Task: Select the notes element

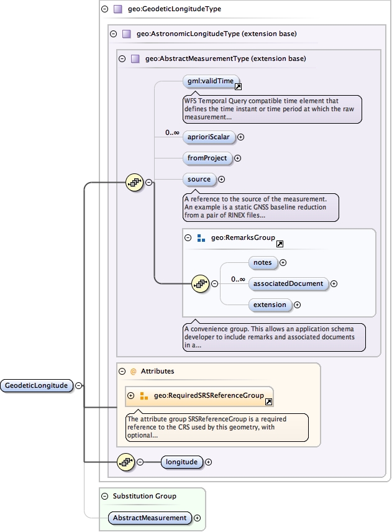Action: pos(263,263)
